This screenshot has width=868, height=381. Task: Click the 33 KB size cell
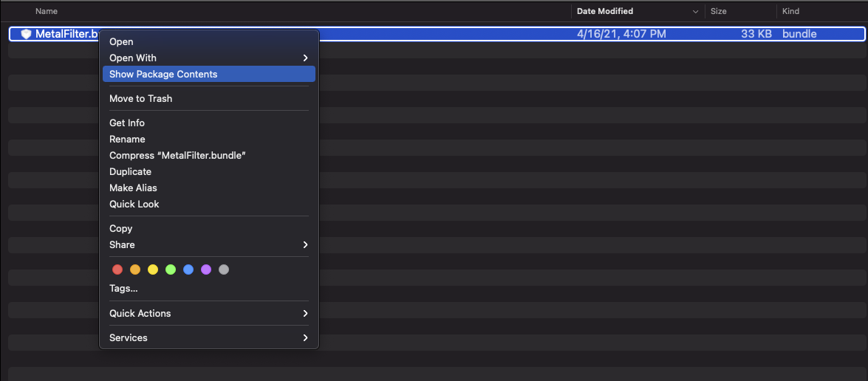(x=756, y=34)
